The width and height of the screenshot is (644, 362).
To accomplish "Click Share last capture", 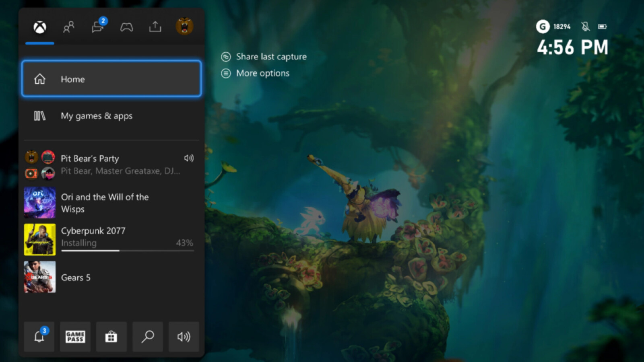I will (271, 57).
